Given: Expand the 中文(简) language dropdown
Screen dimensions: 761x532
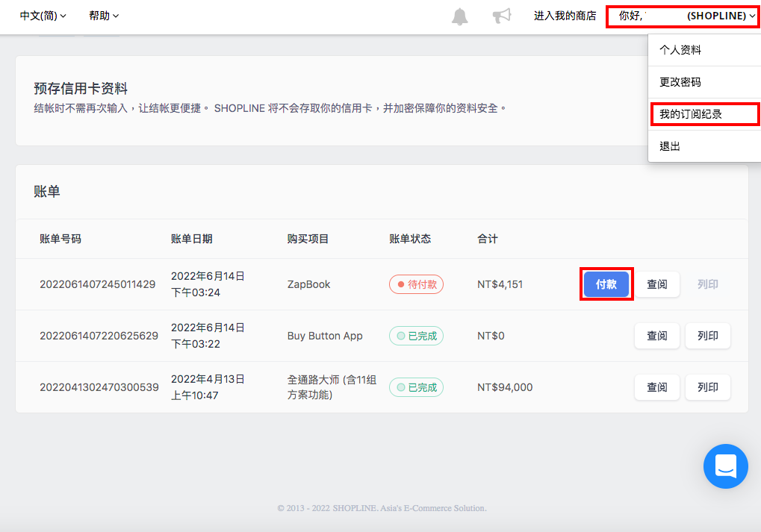Looking at the screenshot, I should 43,16.
